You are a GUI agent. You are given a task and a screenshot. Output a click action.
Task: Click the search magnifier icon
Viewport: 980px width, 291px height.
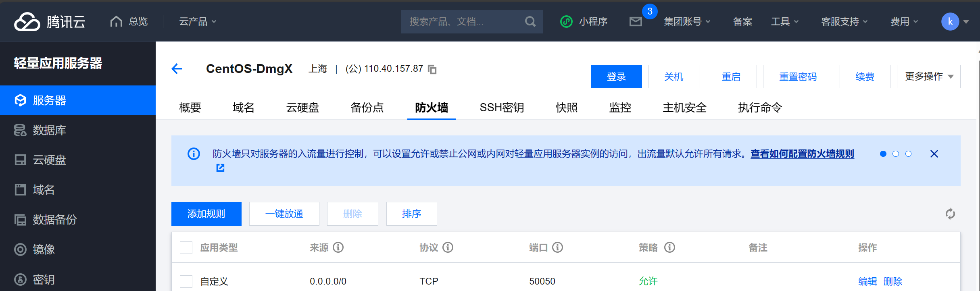point(530,21)
